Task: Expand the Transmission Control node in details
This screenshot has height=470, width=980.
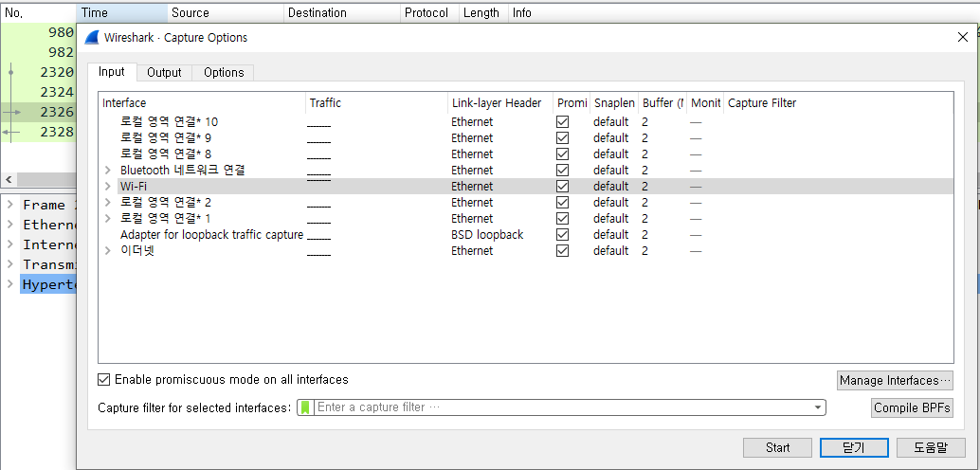Action: click(10, 264)
